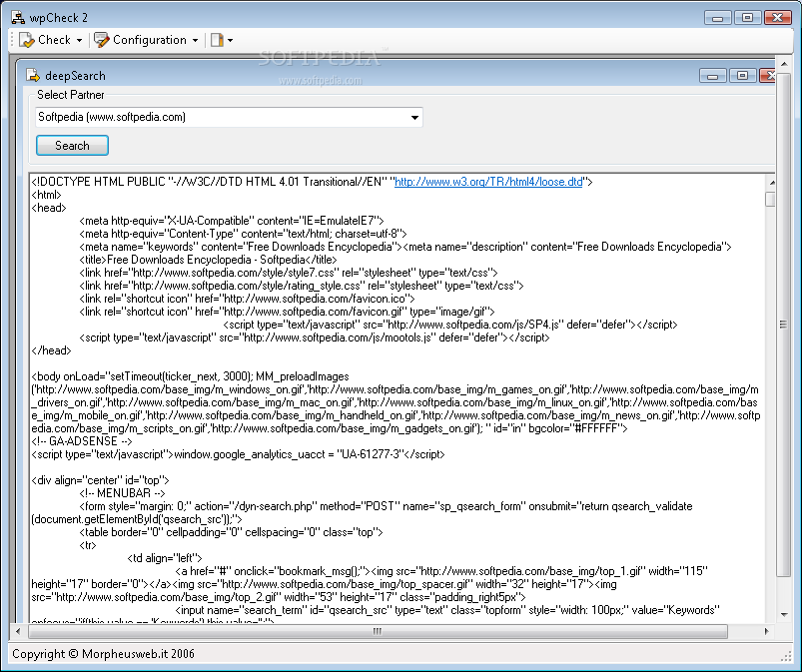Expand the window layout dropdown arrow
The image size is (802, 672).
[x=230, y=40]
